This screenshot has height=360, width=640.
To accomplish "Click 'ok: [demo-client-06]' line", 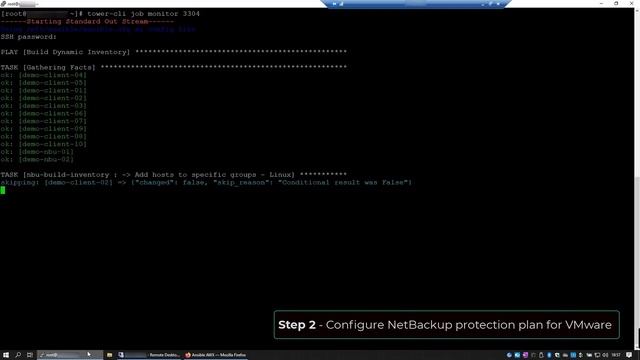I will (43, 113).
